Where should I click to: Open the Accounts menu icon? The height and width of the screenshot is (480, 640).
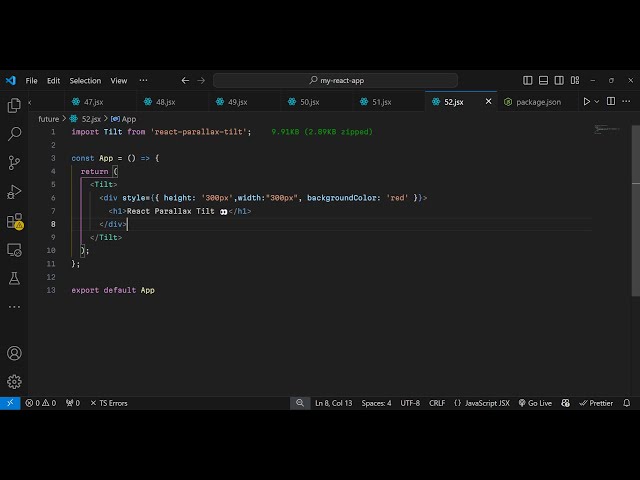point(14,353)
